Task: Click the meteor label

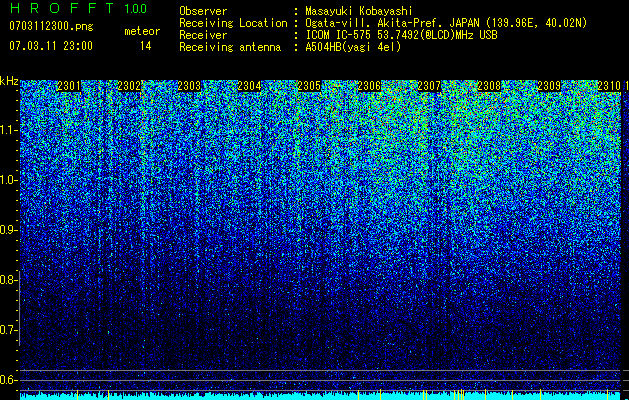Action: point(142,31)
